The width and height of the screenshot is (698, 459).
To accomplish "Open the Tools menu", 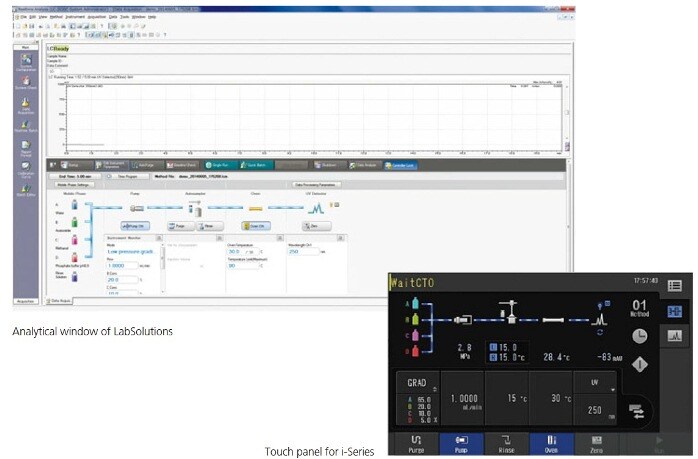I will coord(125,17).
